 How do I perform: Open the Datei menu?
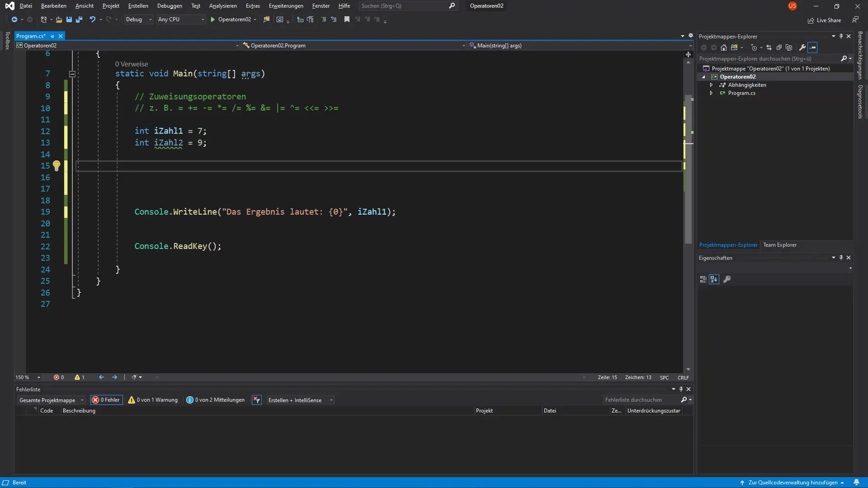click(x=26, y=6)
